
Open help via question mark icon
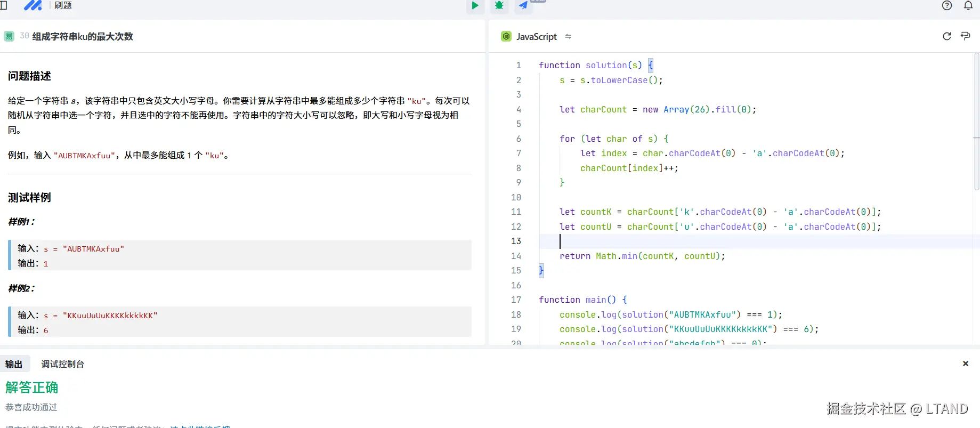point(946,6)
